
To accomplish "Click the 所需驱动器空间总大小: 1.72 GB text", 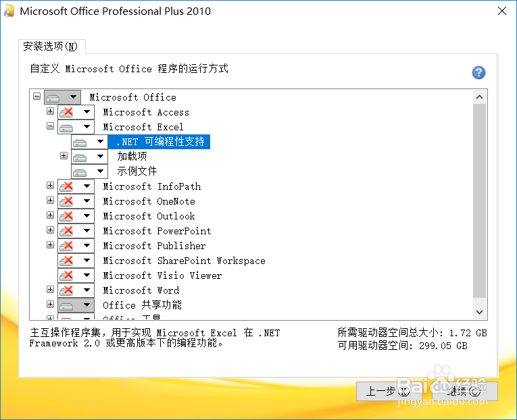I will (412, 333).
